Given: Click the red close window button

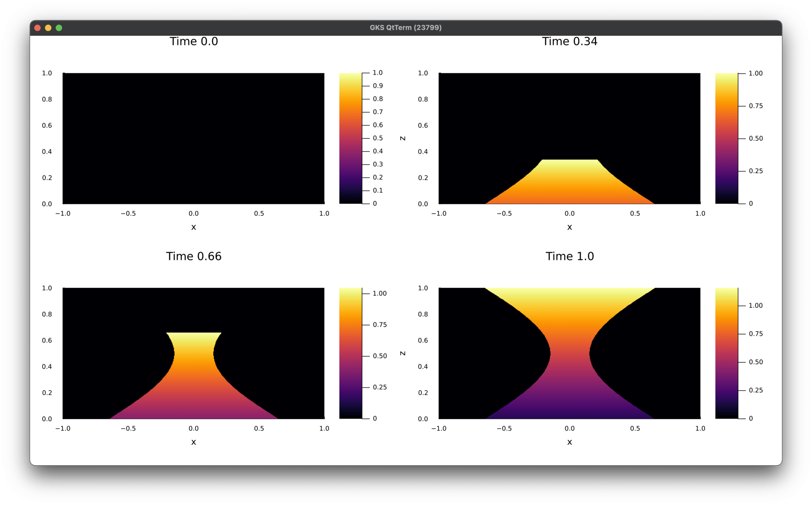Looking at the screenshot, I should [x=37, y=28].
